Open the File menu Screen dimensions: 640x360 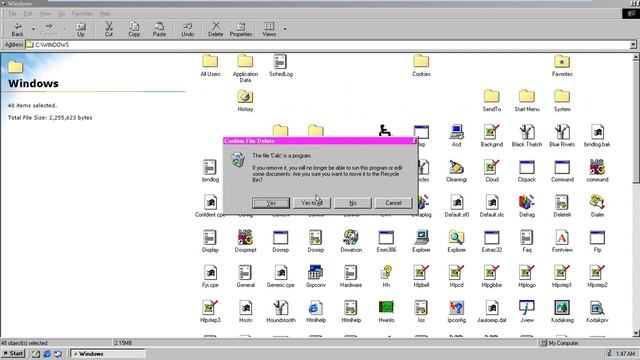pos(13,14)
